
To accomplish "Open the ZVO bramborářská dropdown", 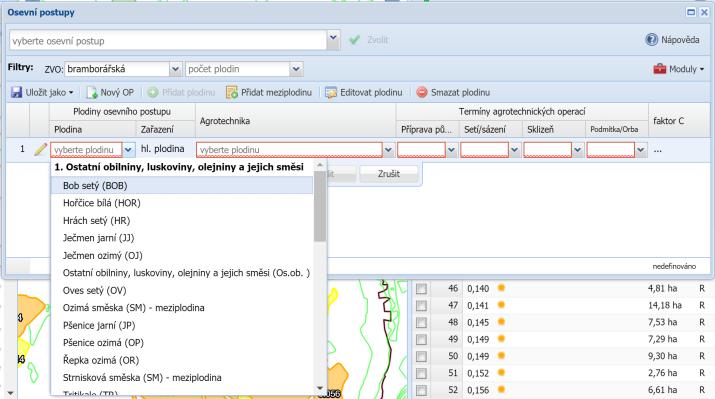I will [175, 69].
